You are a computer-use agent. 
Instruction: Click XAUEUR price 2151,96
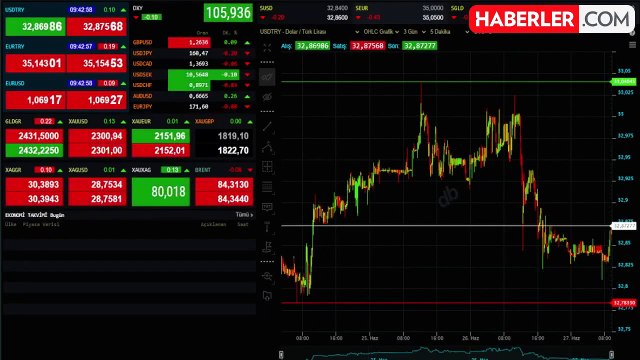point(161,136)
